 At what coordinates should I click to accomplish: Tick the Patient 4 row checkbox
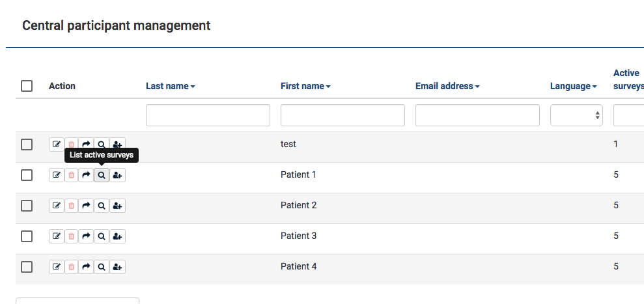point(27,267)
